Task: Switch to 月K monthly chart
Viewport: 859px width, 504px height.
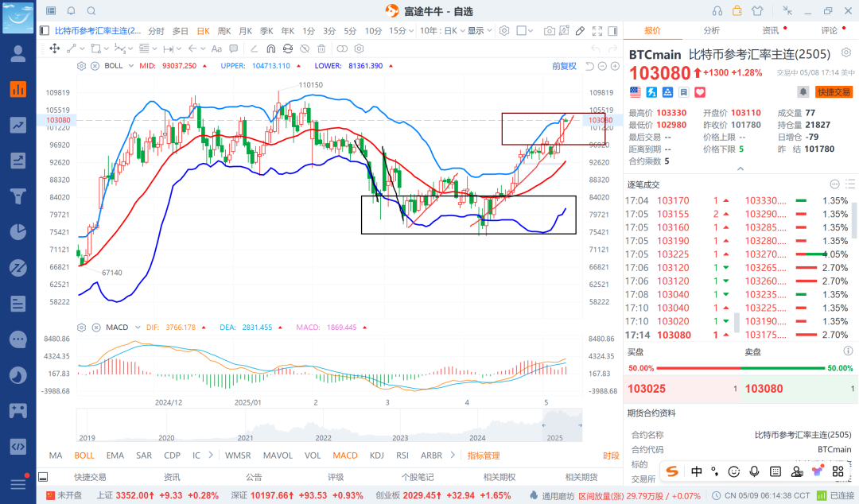Action: [246, 31]
